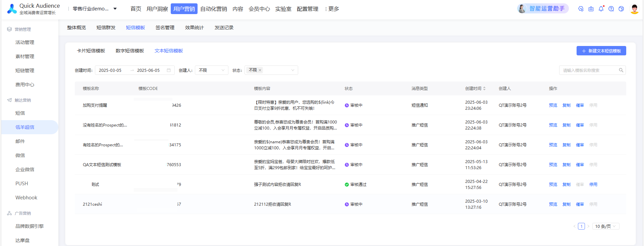Open the 配置管理 menu

pos(308,9)
